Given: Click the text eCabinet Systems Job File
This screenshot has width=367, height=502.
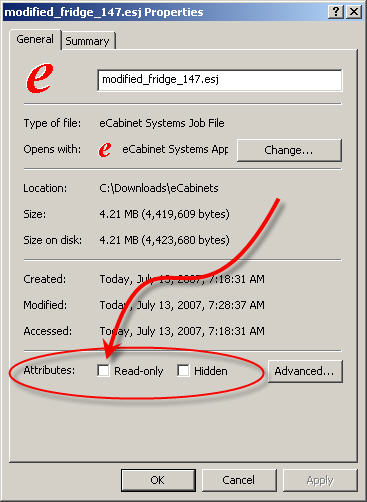Looking at the screenshot, I should 162,123.
